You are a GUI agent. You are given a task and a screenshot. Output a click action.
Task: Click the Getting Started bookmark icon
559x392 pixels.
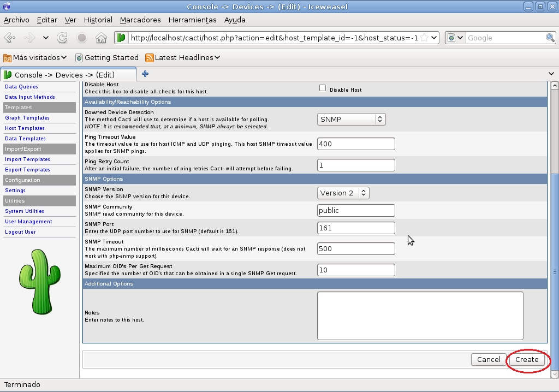pyautogui.click(x=80, y=57)
